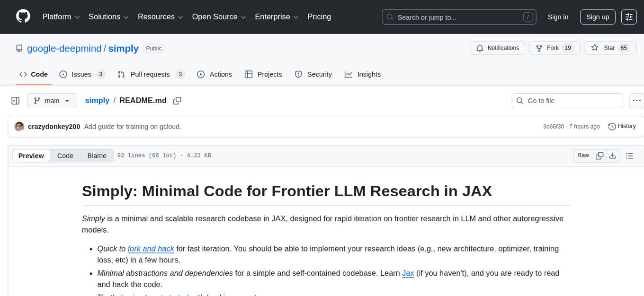Open the command palette icon
Screen dimensions: 644x296
coord(629,17)
